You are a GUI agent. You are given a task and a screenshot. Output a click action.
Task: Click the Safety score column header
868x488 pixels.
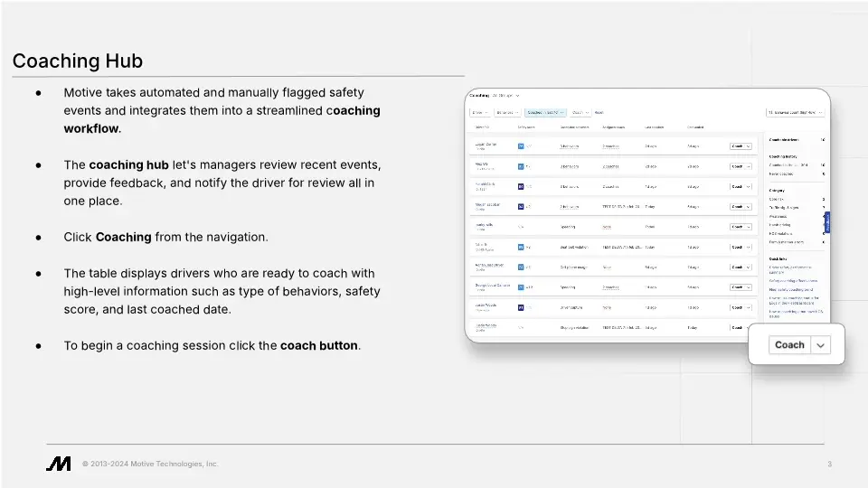coord(526,127)
